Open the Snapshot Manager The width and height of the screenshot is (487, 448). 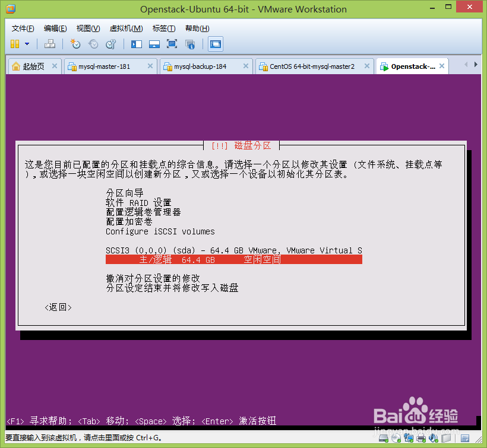click(111, 44)
